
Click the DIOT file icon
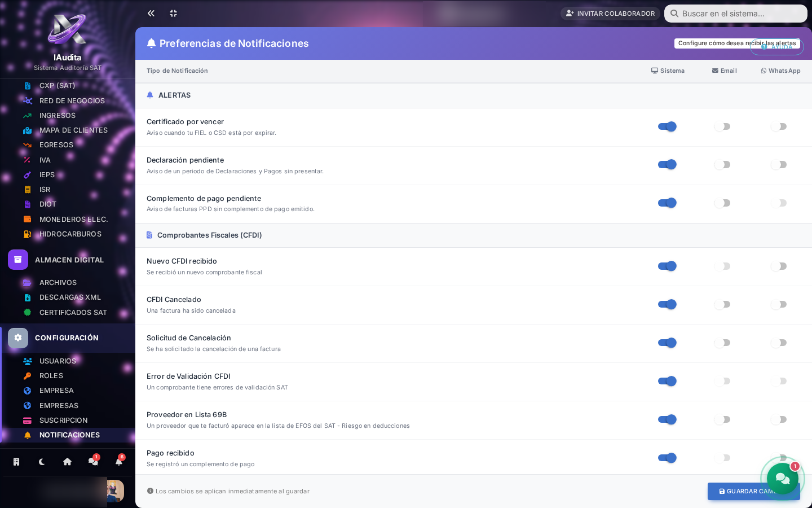(27, 204)
